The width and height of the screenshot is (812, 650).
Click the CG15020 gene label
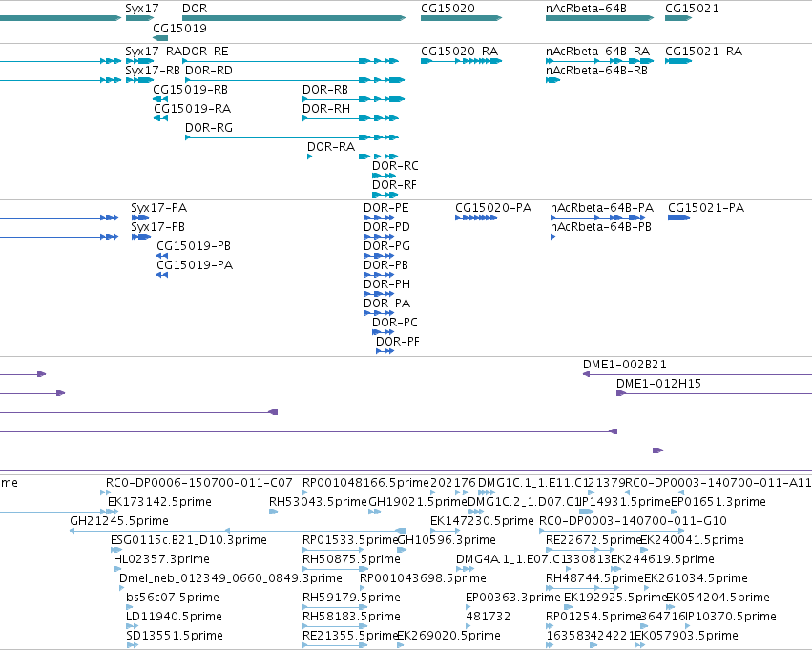[x=448, y=9]
